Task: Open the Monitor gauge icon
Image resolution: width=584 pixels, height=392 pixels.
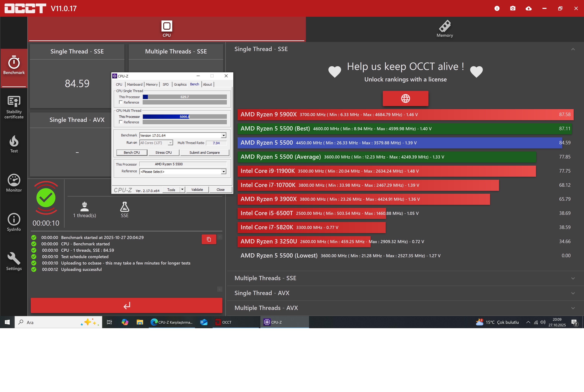Action: (x=14, y=183)
